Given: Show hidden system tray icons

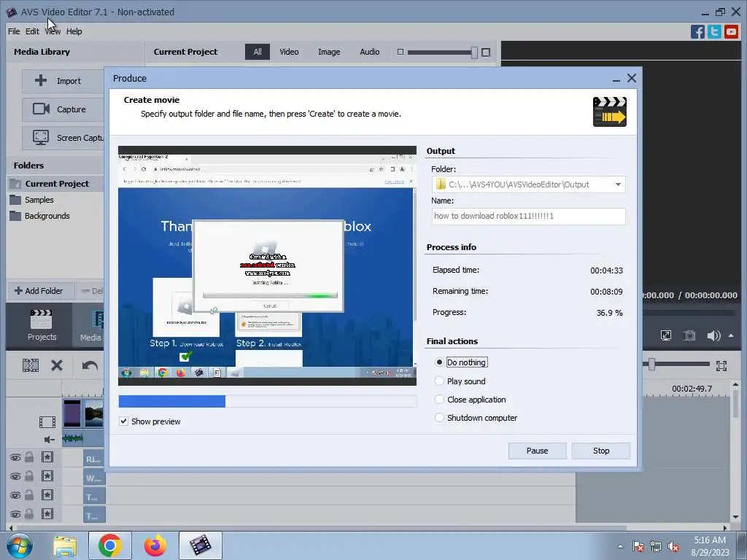Looking at the screenshot, I should pos(620,547).
